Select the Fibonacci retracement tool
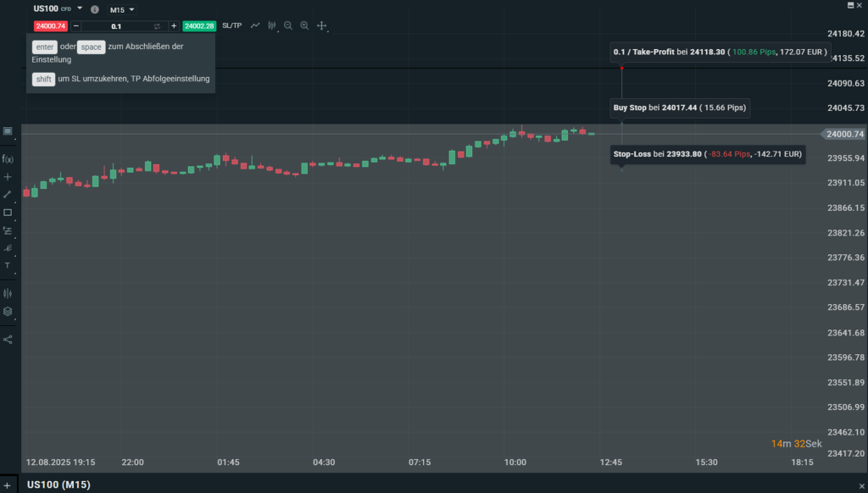This screenshot has height=493, width=868. 8,230
